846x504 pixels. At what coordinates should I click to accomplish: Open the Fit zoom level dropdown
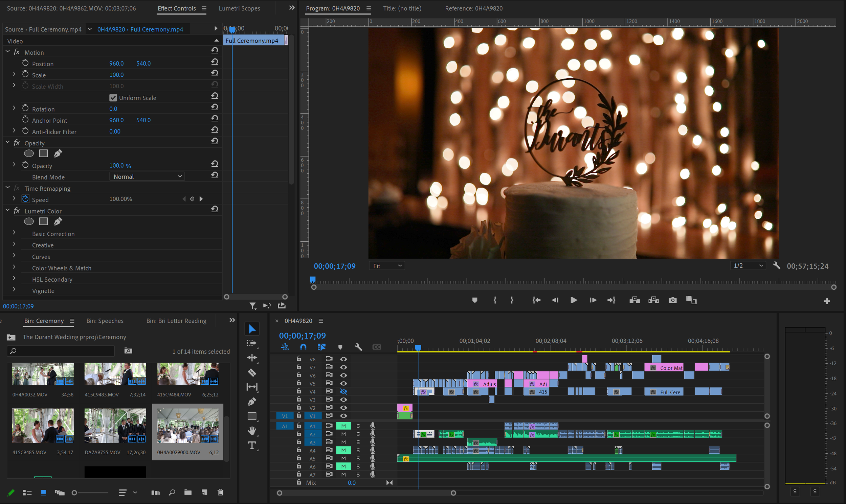(387, 266)
